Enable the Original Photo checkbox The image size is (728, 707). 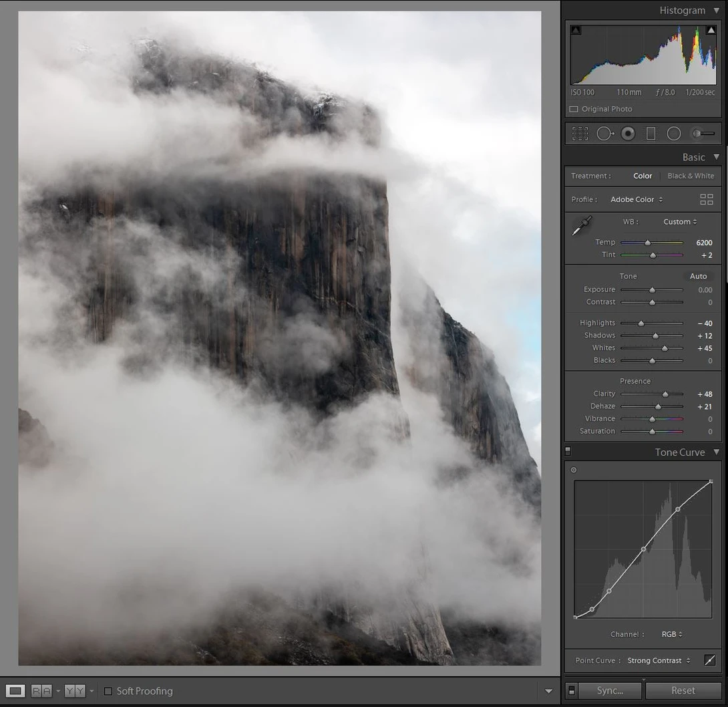(574, 109)
